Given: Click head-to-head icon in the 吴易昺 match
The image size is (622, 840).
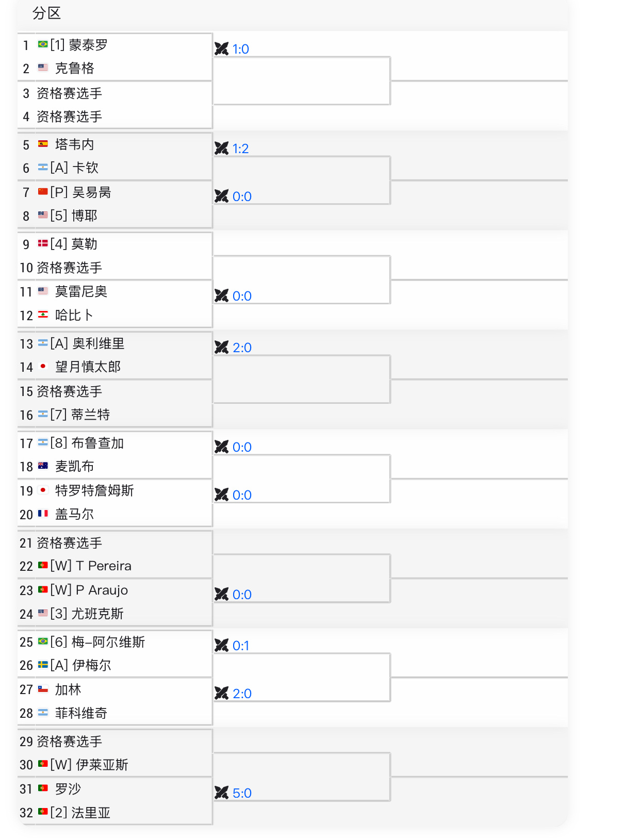Looking at the screenshot, I should 221,196.
